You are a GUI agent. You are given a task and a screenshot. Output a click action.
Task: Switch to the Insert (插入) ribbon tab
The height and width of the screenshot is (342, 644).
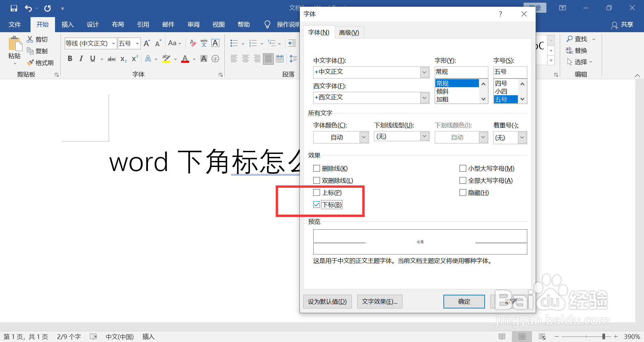click(67, 24)
